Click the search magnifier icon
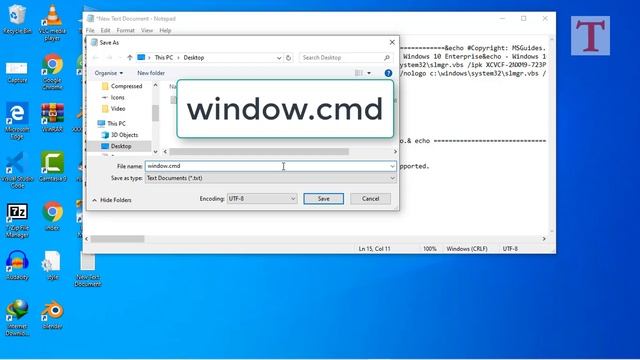The image size is (640, 360). (387, 58)
